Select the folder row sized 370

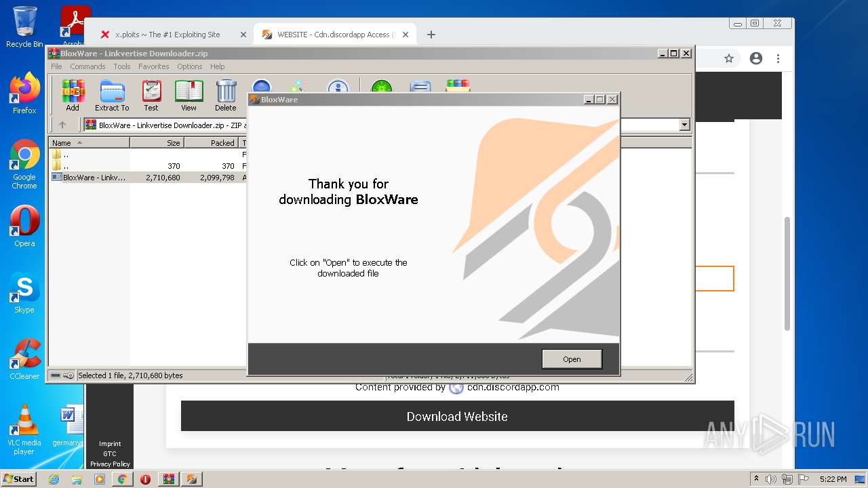[148, 166]
